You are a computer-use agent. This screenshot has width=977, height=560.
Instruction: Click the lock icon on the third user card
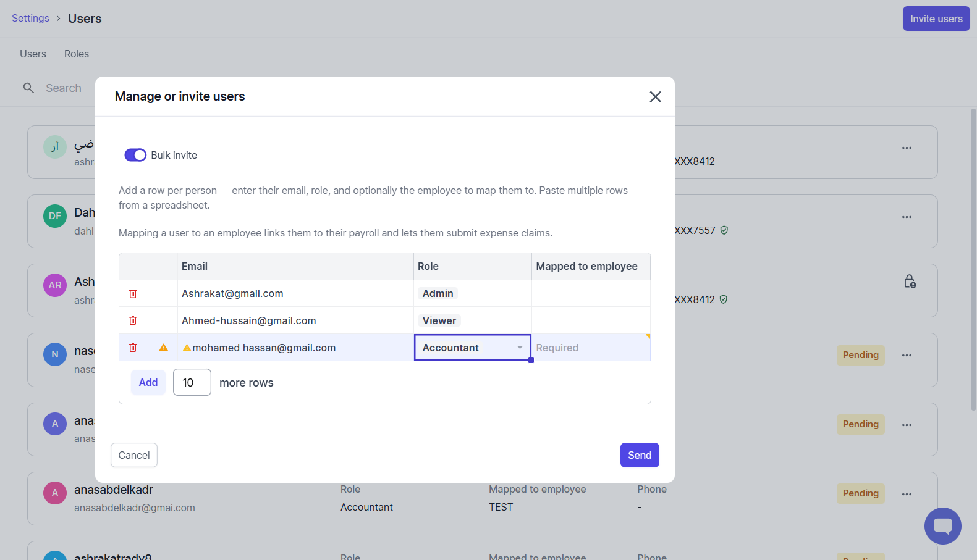tap(910, 282)
